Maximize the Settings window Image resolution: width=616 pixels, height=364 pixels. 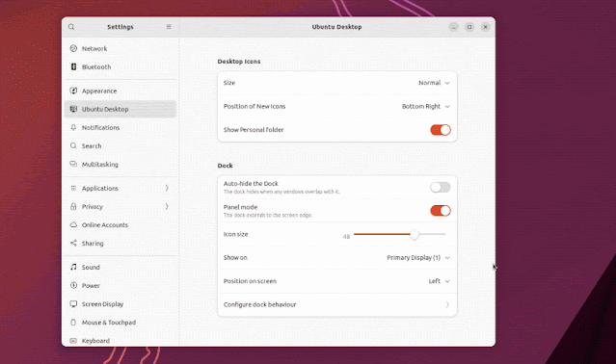[469, 27]
